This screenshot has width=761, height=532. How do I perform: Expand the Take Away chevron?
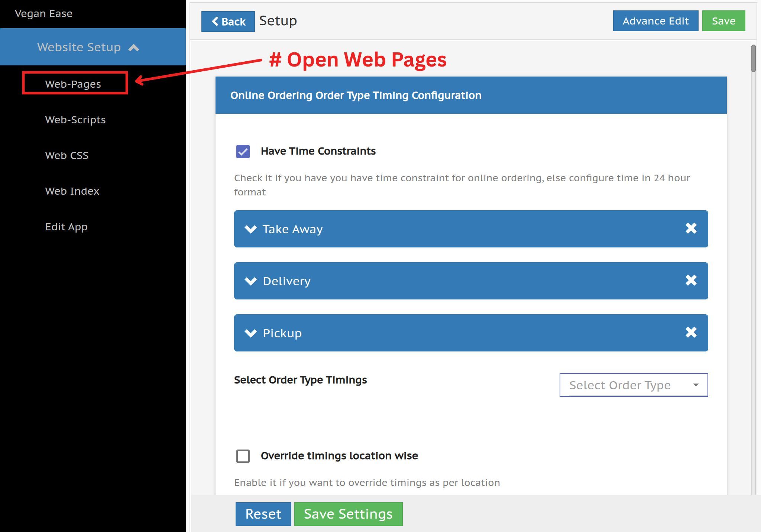[x=251, y=229]
